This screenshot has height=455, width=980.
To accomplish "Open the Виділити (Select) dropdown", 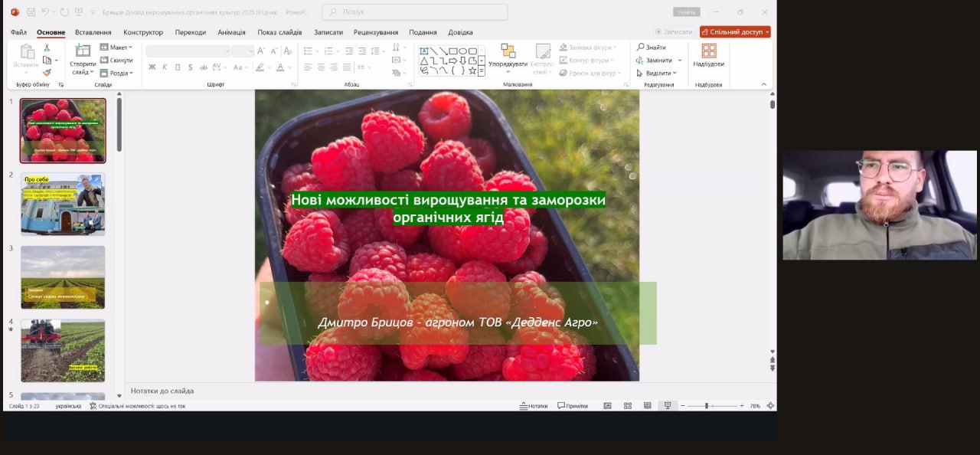I will pos(657,74).
